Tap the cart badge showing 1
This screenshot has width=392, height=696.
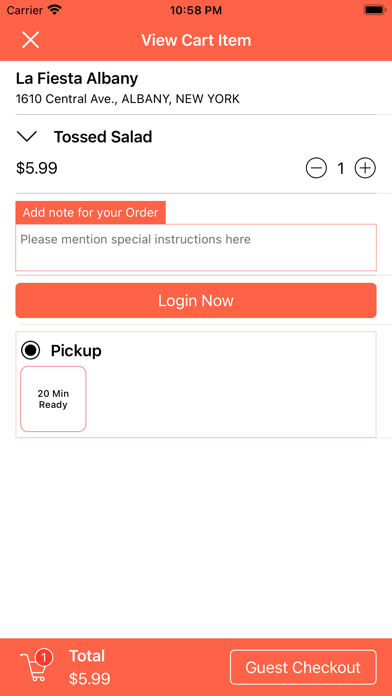44,657
